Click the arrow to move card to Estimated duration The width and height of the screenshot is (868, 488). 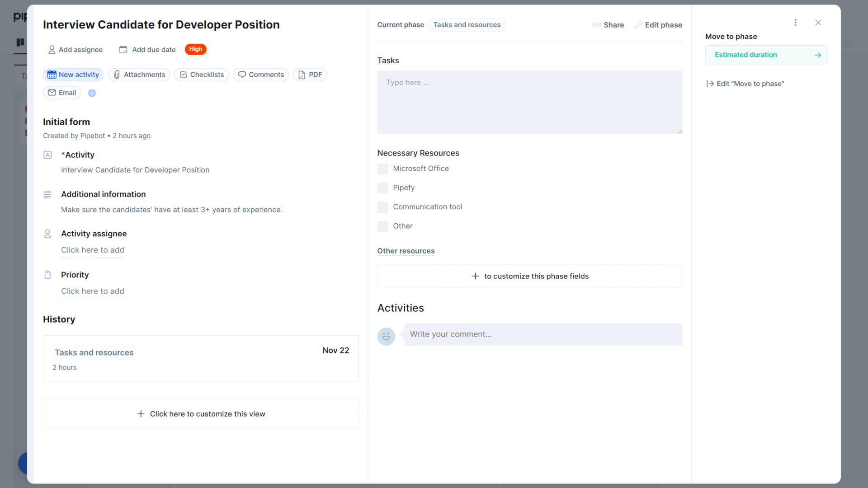(817, 55)
